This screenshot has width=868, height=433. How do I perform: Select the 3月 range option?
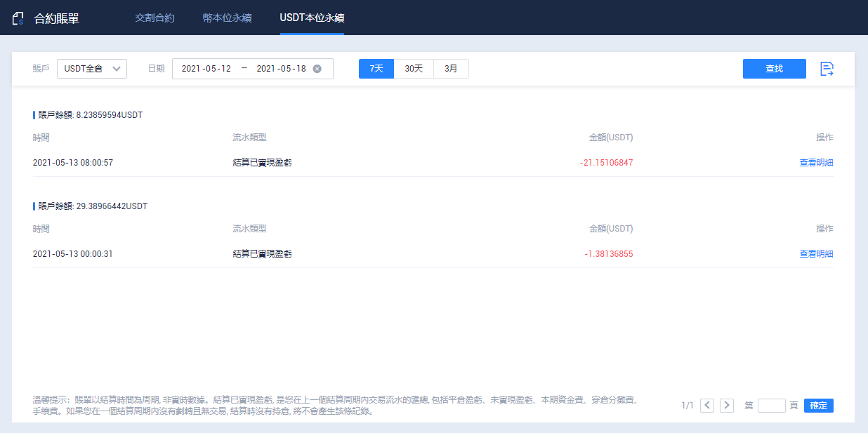pos(451,69)
